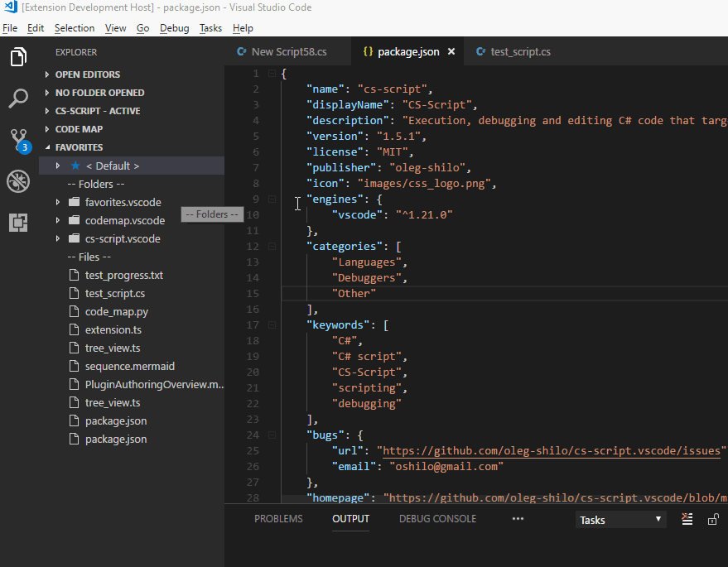Click the Clear Output icon in the panel
This screenshot has width=728, height=567.
coord(687,519)
